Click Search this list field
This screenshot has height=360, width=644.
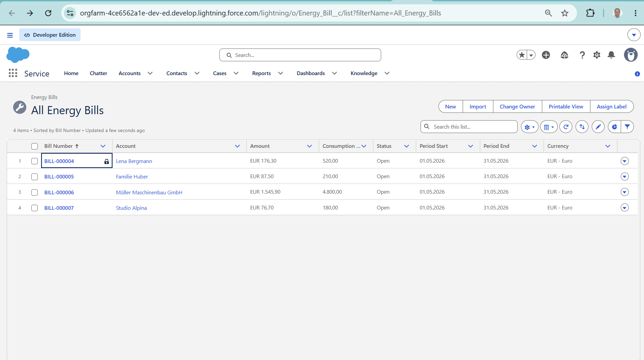click(x=469, y=127)
